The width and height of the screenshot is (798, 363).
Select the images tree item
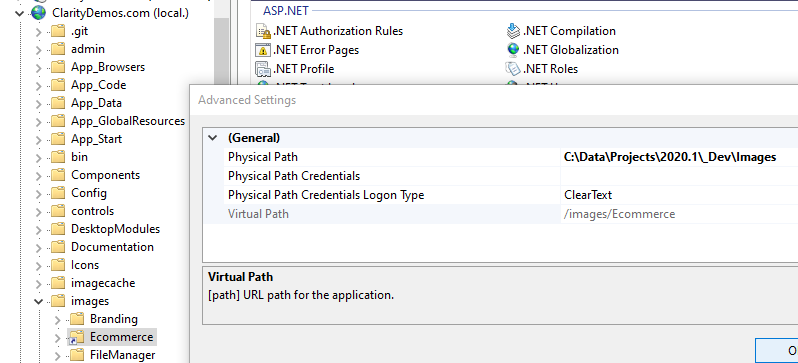(x=90, y=301)
